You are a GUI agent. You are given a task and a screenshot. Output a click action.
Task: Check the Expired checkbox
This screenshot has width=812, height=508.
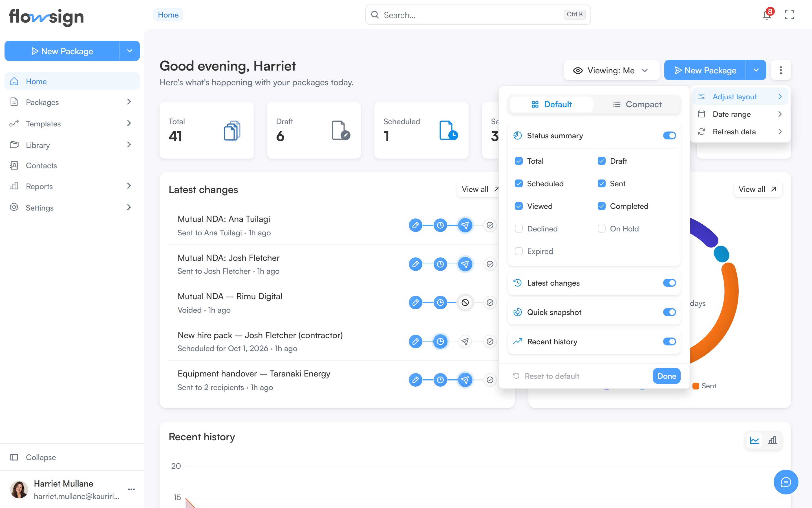tap(519, 251)
